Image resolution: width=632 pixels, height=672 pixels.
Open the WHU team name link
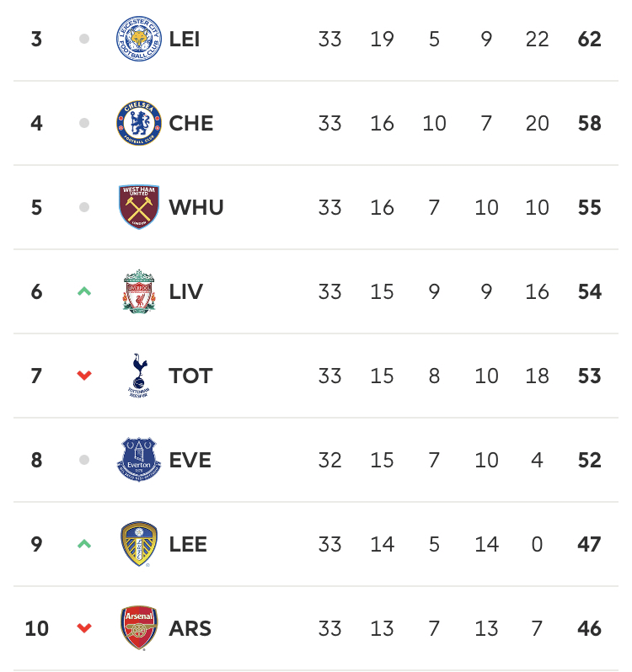tap(196, 208)
